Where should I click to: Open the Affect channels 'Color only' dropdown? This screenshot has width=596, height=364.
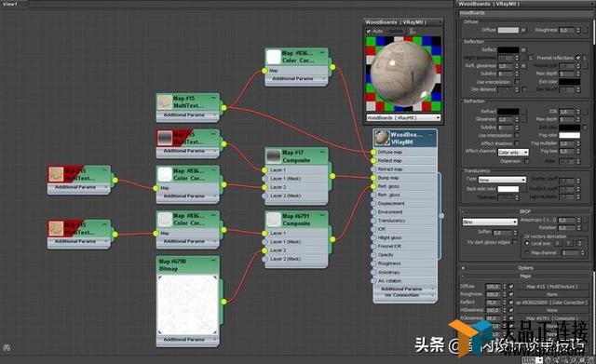[513, 152]
